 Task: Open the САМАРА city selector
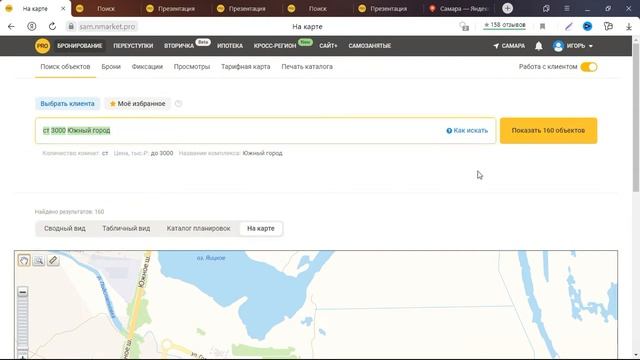509,46
